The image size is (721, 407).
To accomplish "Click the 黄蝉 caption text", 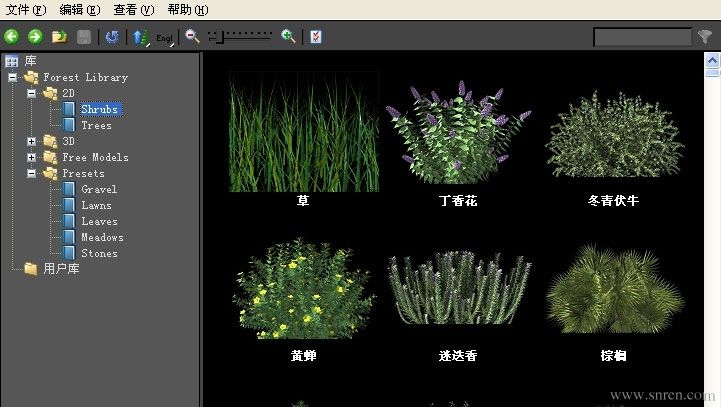I will click(x=303, y=355).
